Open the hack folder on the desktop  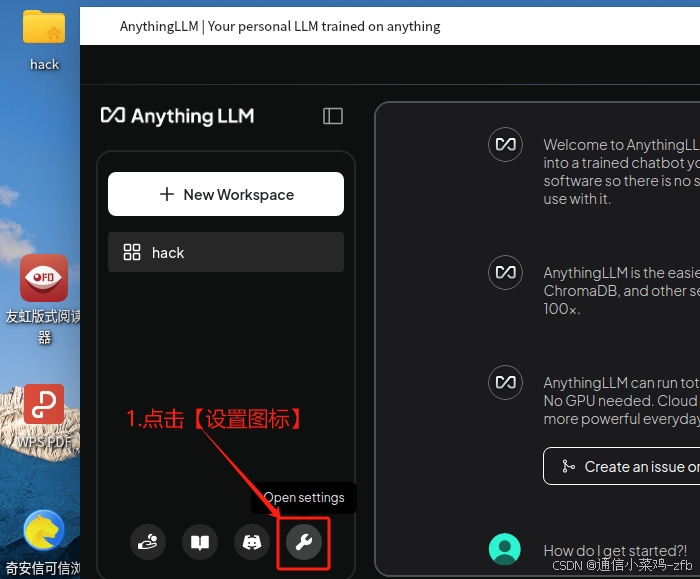pos(44,40)
